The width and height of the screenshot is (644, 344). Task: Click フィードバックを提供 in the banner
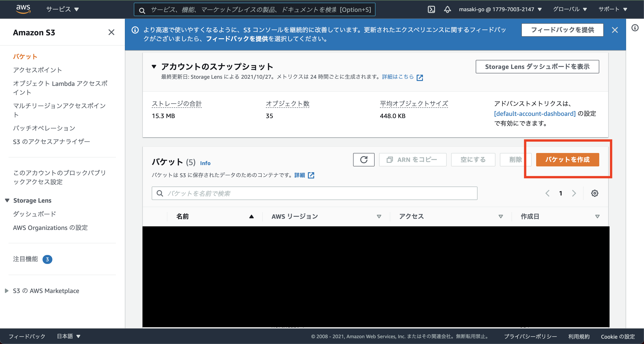pyautogui.click(x=562, y=30)
